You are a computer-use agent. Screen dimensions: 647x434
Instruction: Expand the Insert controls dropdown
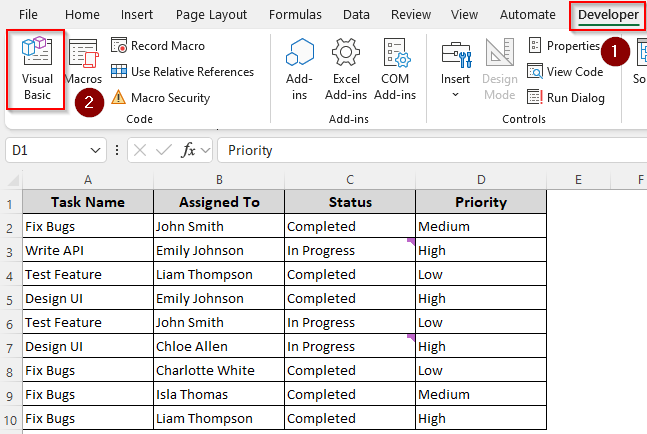click(455, 95)
